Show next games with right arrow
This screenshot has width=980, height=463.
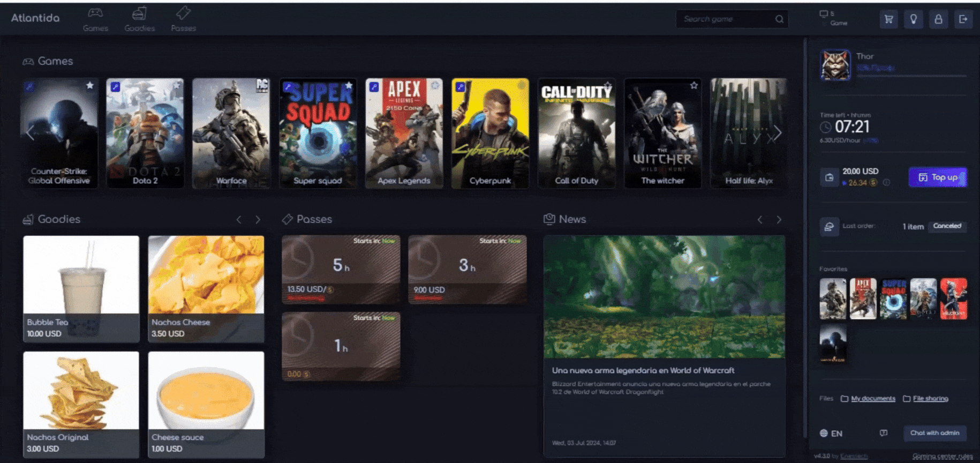(x=778, y=133)
